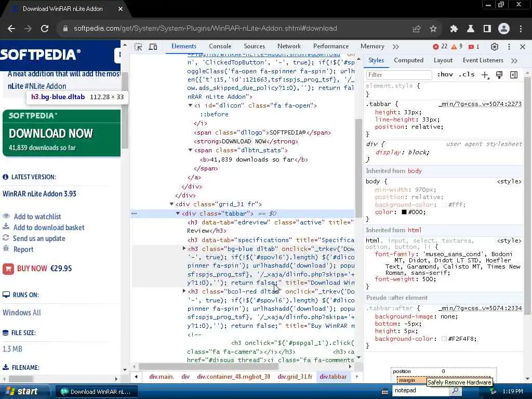Image resolution: width=532 pixels, height=399 pixels.
Task: Click the browser forward arrow
Action: click(x=28, y=29)
